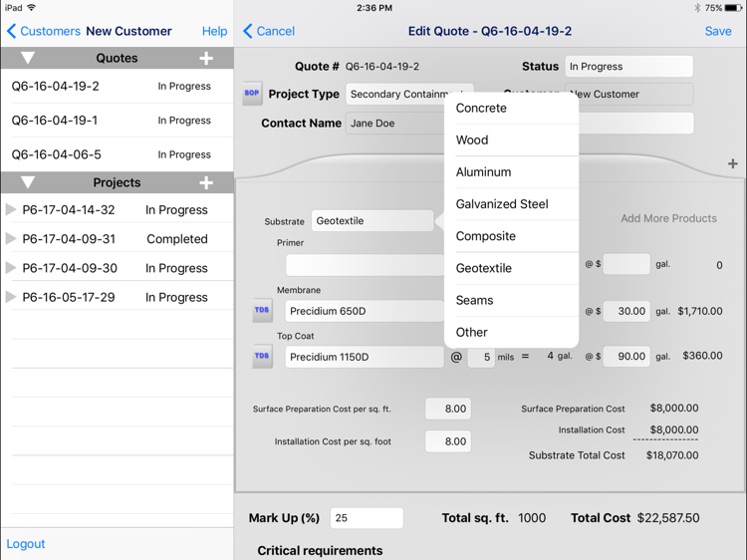Select Concrete in the substrate list
747x560 pixels.
pyautogui.click(x=481, y=108)
